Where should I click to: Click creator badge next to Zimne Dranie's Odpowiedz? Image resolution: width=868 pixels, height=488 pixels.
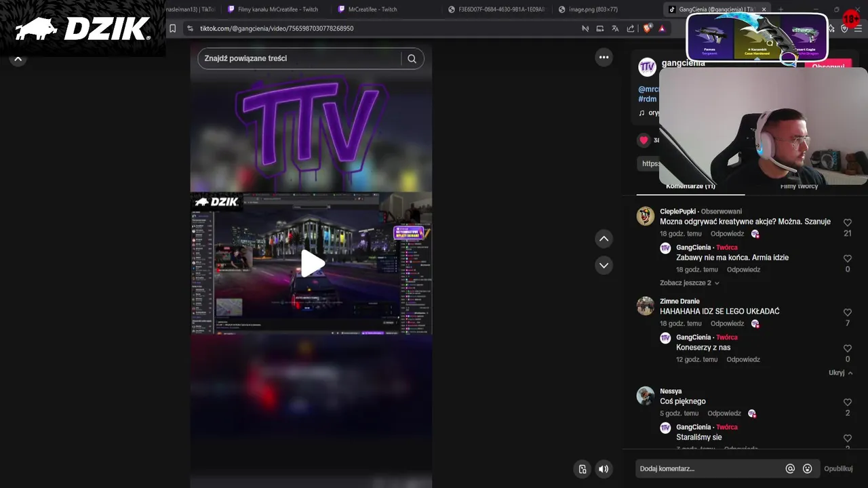coord(755,324)
